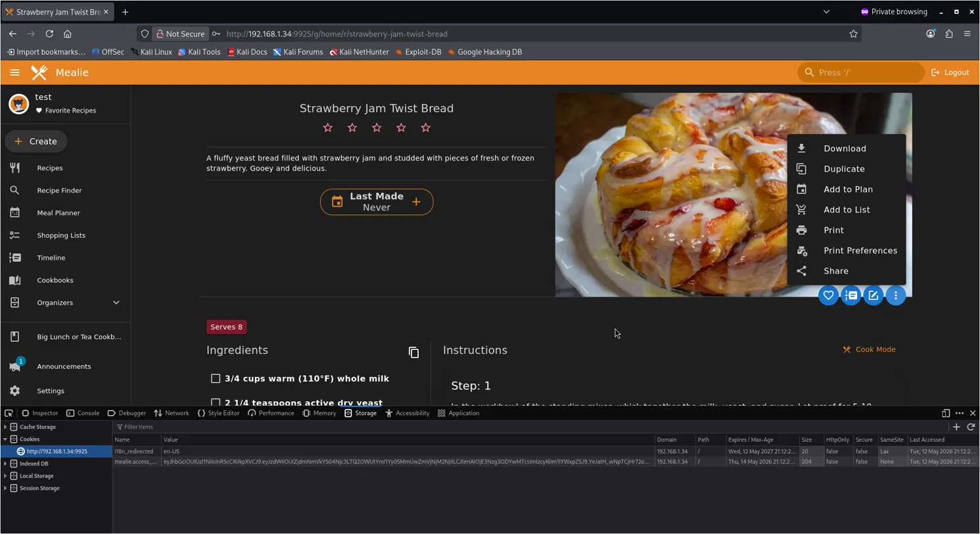Open Shopping Lists in the sidebar
Viewport: 980px width, 534px height.
(x=65, y=235)
